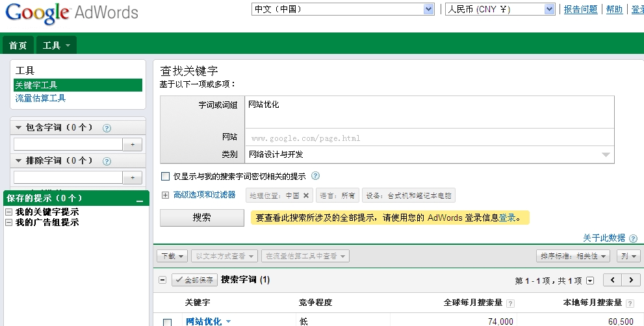Click the 搜索 button
644x326 pixels.
point(201,218)
